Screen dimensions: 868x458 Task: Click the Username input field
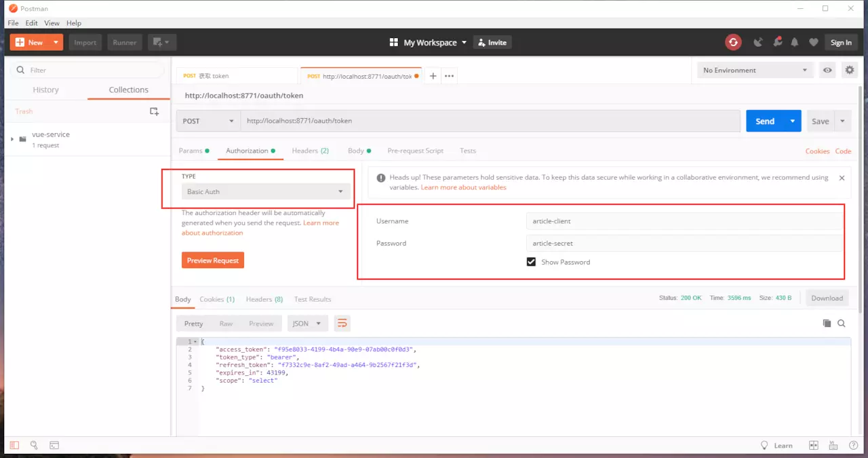(684, 221)
